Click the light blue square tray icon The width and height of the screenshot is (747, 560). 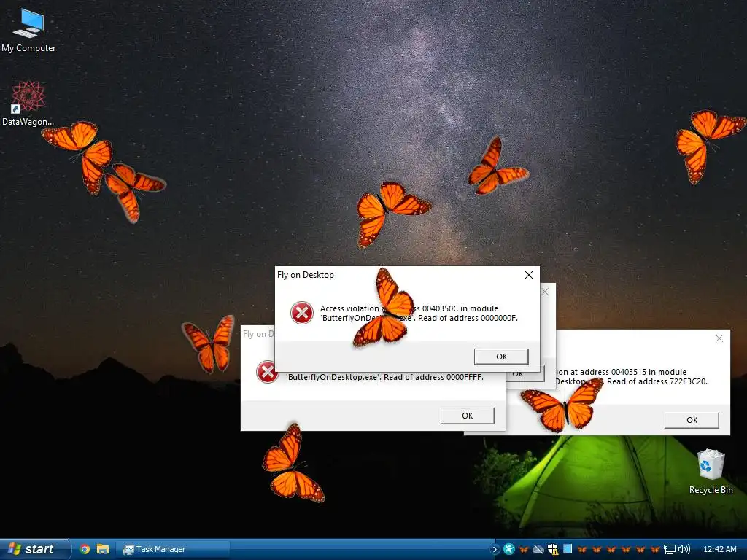[x=568, y=549]
